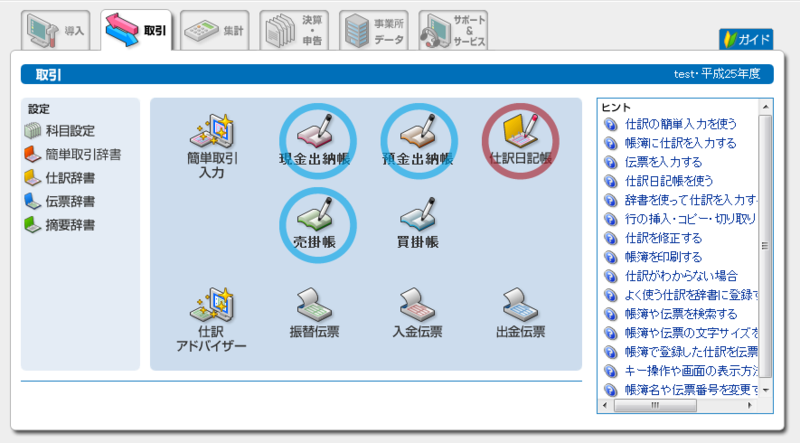
Task: Click the help icon beside 仕訳がわからない場合
Action: point(610,276)
